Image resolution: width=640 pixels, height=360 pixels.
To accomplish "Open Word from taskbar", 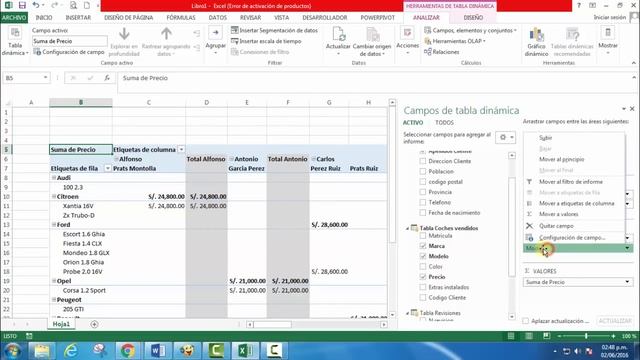I will (158, 351).
